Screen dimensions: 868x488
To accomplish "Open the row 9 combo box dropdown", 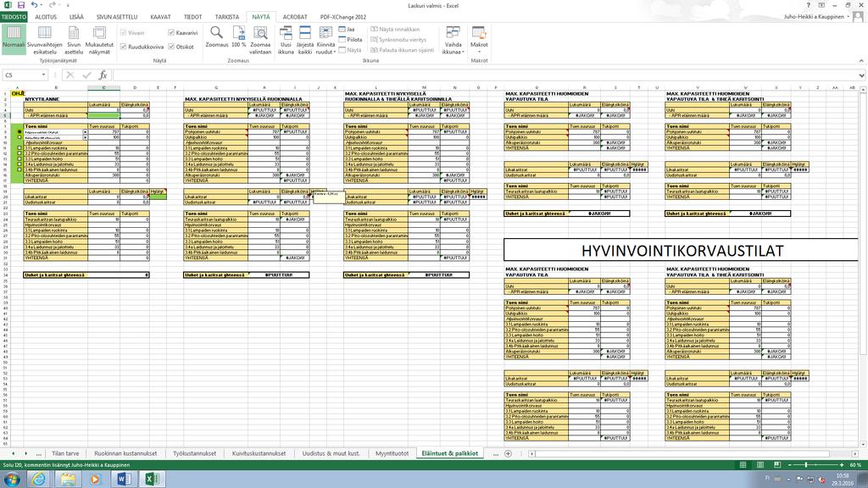I will tap(86, 137).
